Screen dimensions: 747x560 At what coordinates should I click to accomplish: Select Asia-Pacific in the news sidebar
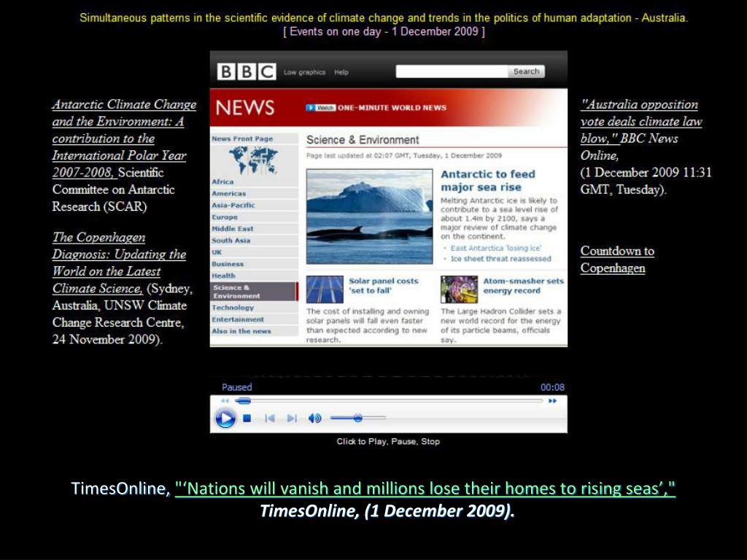point(233,205)
